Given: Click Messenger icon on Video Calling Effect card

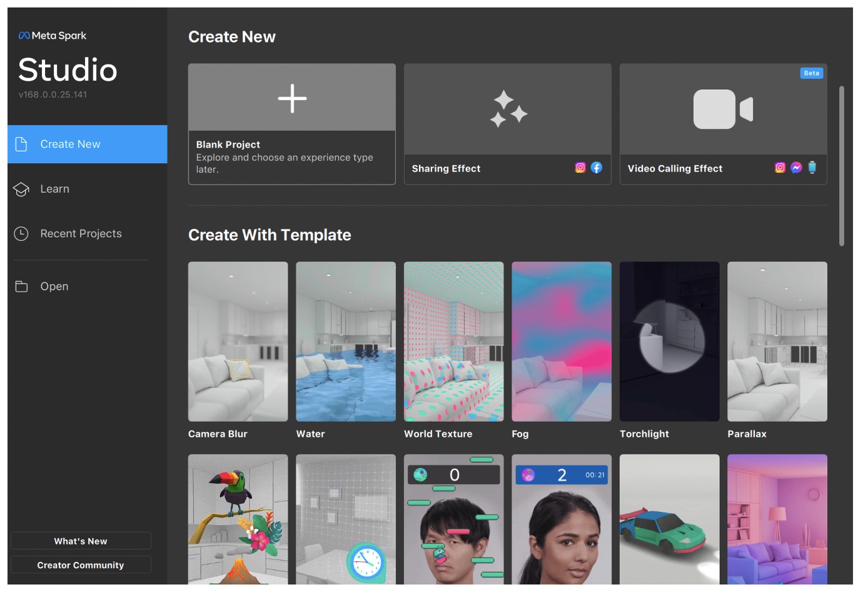Looking at the screenshot, I should click(x=796, y=168).
